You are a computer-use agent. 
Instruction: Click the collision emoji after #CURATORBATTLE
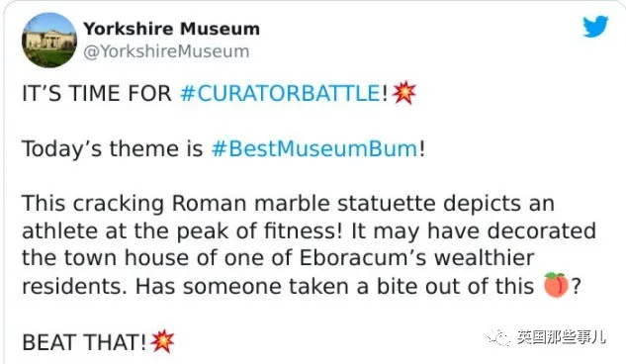(x=404, y=93)
